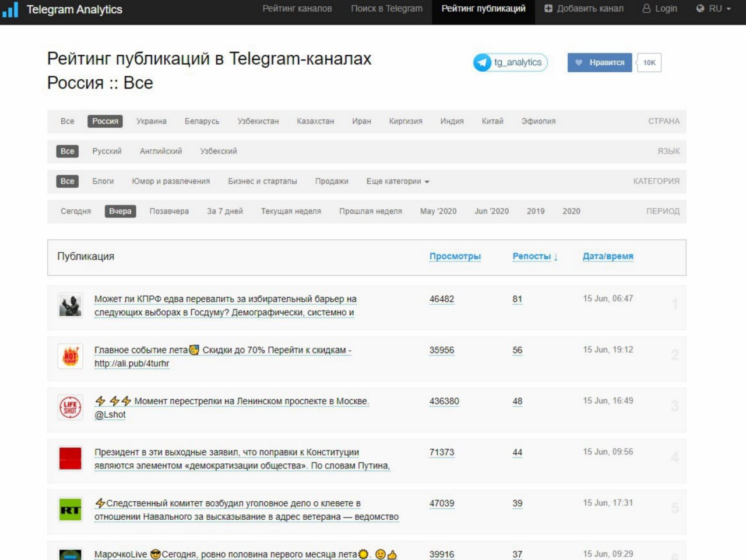746x560 pixels.
Task: Choose the Сегодня period
Action: [76, 211]
